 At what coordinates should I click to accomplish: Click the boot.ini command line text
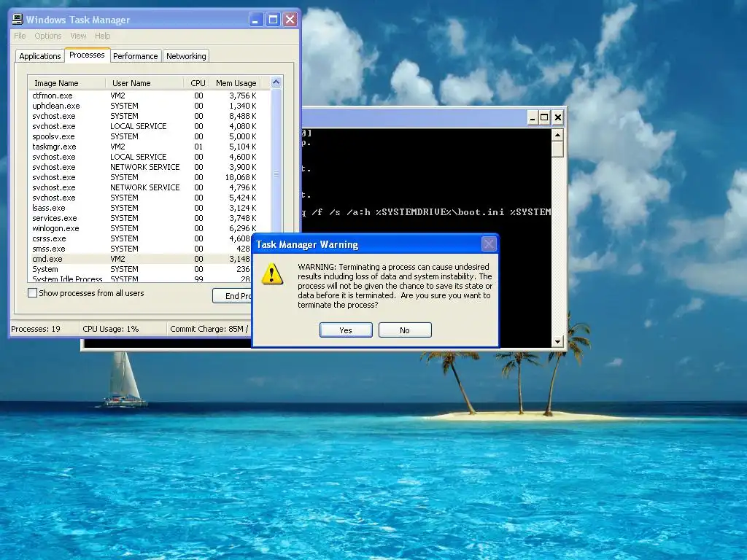coord(426,212)
